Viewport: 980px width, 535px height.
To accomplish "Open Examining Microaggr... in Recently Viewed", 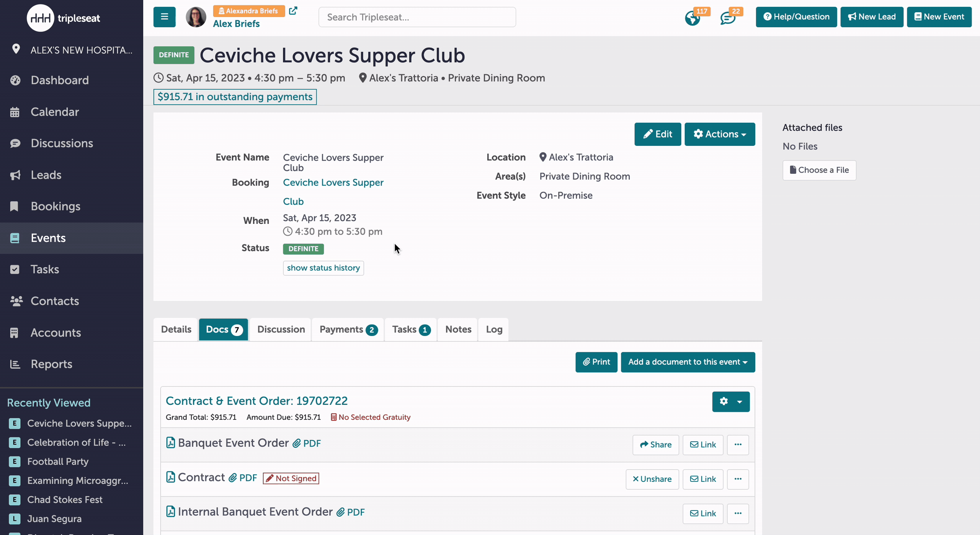I will tap(78, 481).
